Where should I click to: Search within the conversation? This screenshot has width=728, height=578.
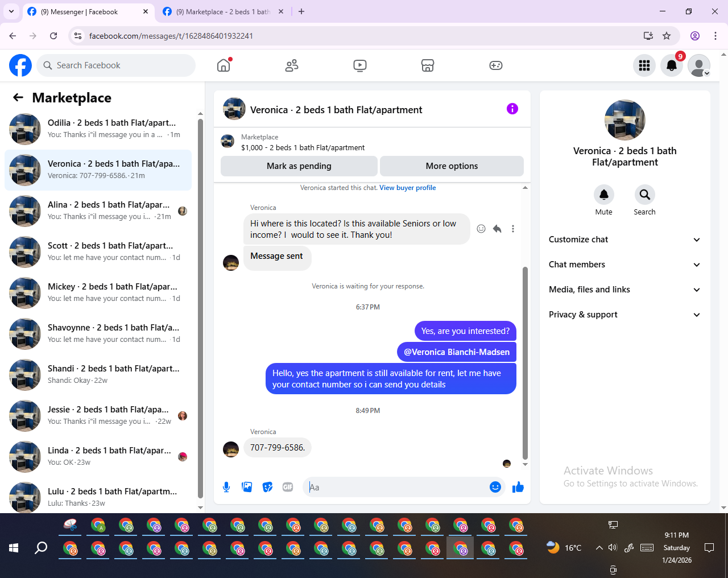[645, 195]
